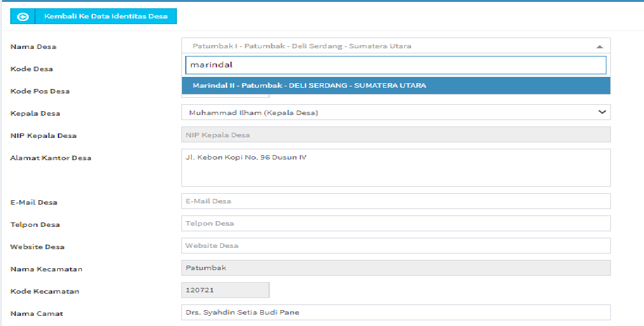Viewport: 644px width, 326px height.
Task: Click the Nama Camat label
Action: [36, 313]
